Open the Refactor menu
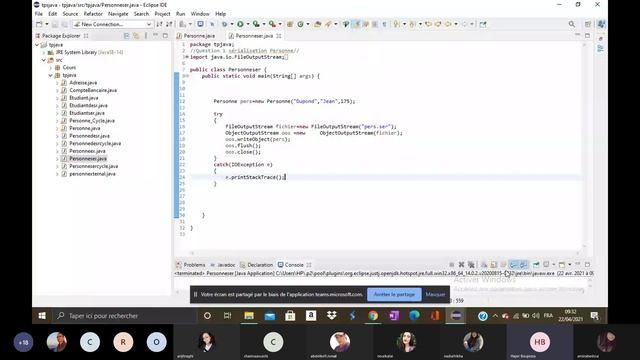Image resolution: width=640 pixels, height=360 pixels. (x=93, y=14)
